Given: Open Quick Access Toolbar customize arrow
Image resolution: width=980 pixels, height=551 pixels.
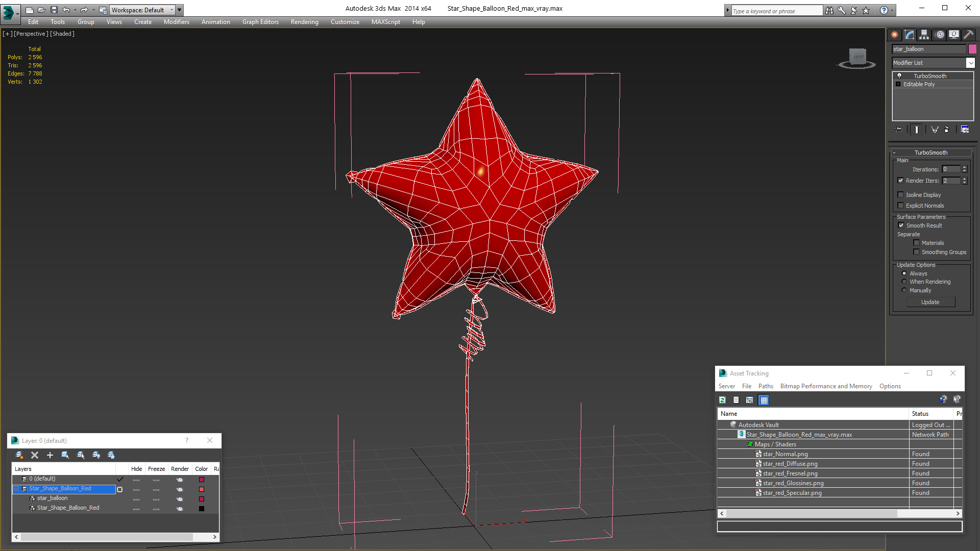Looking at the screenshot, I should 179,10.
